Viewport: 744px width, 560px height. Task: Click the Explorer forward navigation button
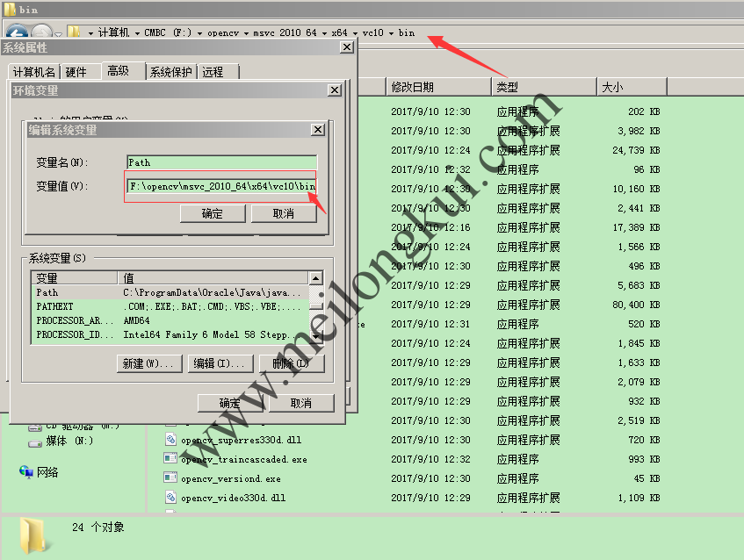(42, 32)
